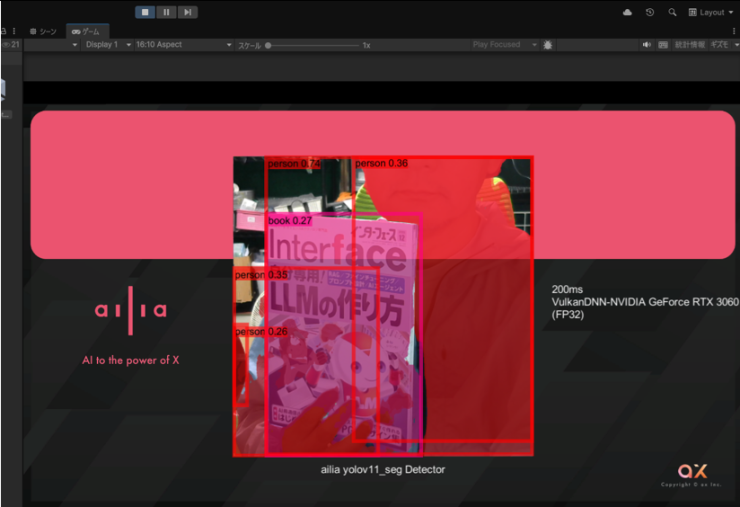Expand the Display 1 dropdown
This screenshot has height=507, width=740.
click(x=107, y=45)
